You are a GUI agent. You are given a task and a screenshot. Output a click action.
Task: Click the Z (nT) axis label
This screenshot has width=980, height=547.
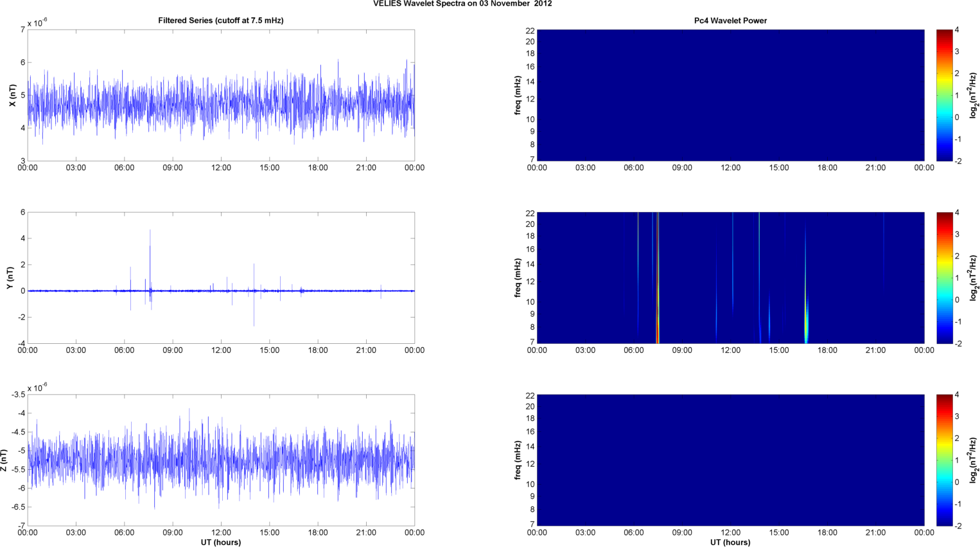click(x=4, y=460)
